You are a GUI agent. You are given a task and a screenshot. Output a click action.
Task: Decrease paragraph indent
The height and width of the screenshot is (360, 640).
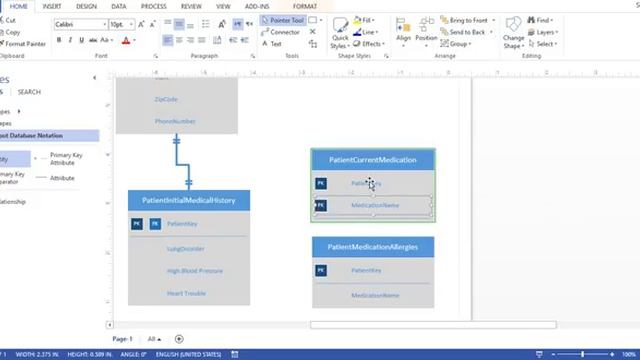coord(233,40)
